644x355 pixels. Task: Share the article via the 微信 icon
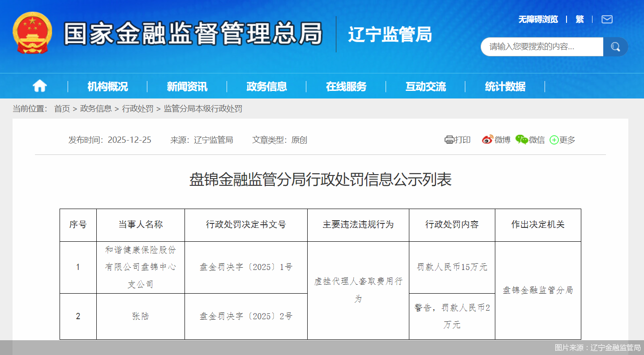pyautogui.click(x=521, y=140)
